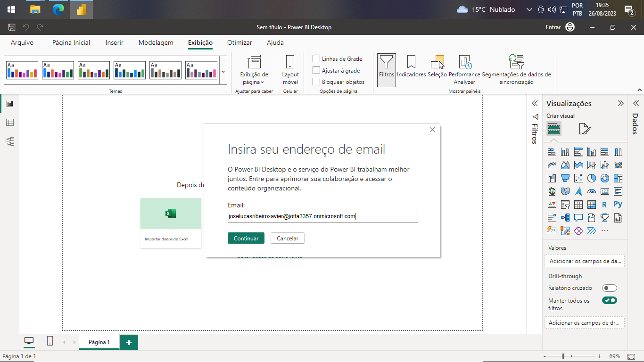Select the donut chart visual

(x=604, y=179)
